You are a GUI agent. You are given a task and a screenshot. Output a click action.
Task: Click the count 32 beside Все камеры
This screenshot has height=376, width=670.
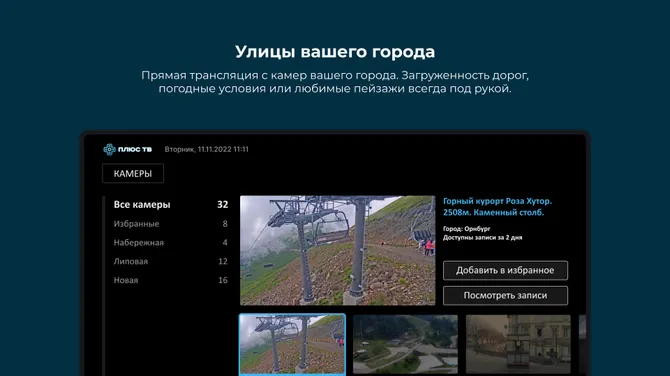coord(223,205)
